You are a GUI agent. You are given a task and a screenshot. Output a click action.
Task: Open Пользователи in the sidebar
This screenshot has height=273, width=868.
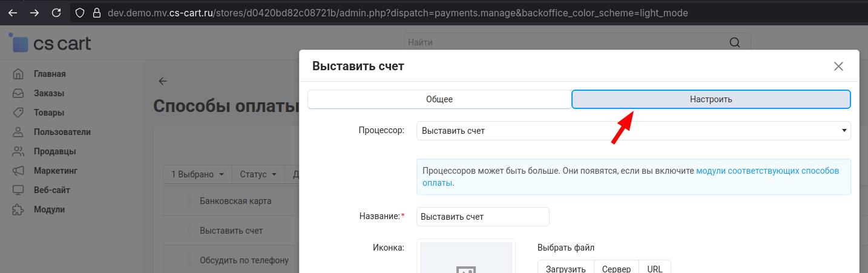coord(62,132)
